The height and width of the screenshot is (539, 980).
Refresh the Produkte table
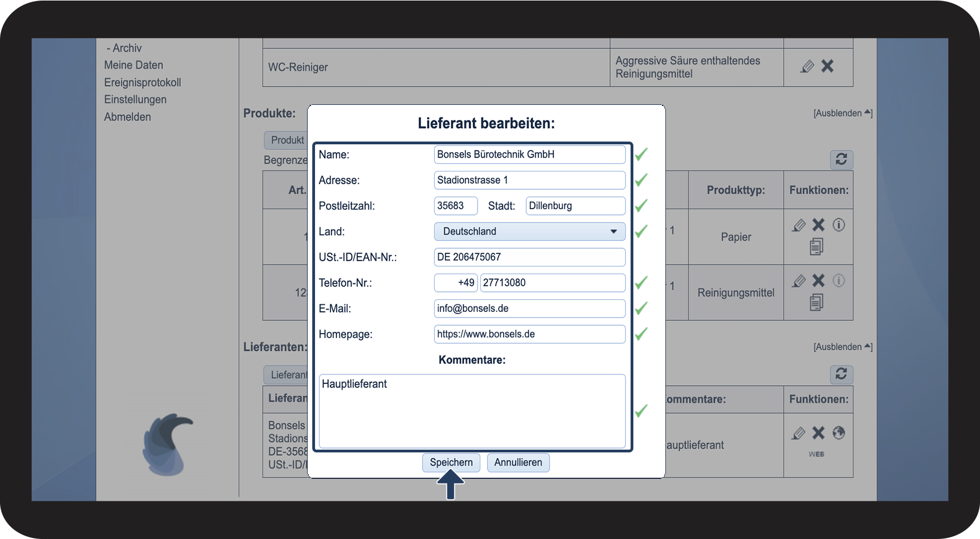(x=841, y=160)
